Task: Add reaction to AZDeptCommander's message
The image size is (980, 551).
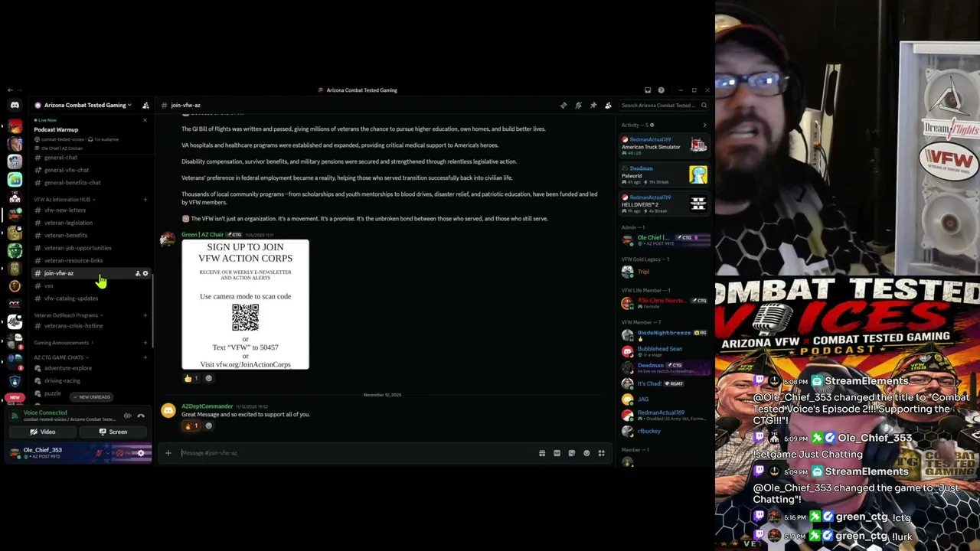Action: coord(208,425)
